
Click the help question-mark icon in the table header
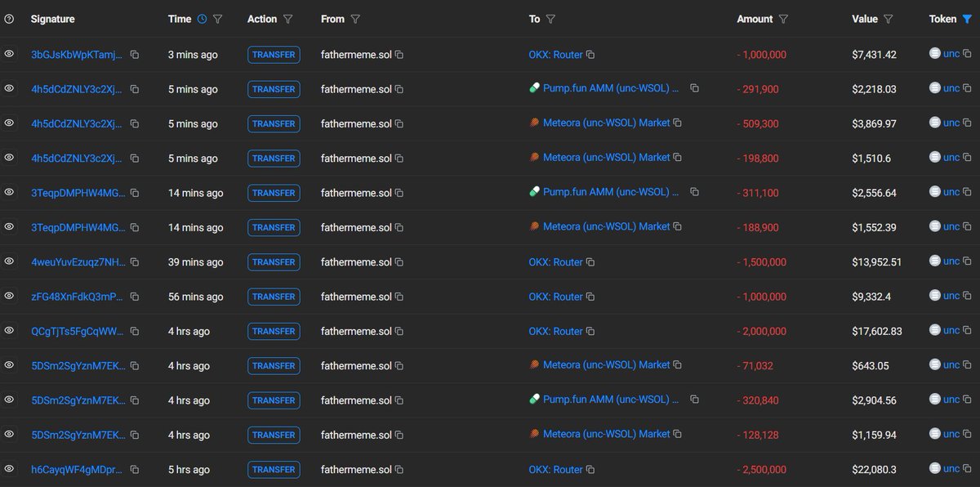pyautogui.click(x=9, y=19)
